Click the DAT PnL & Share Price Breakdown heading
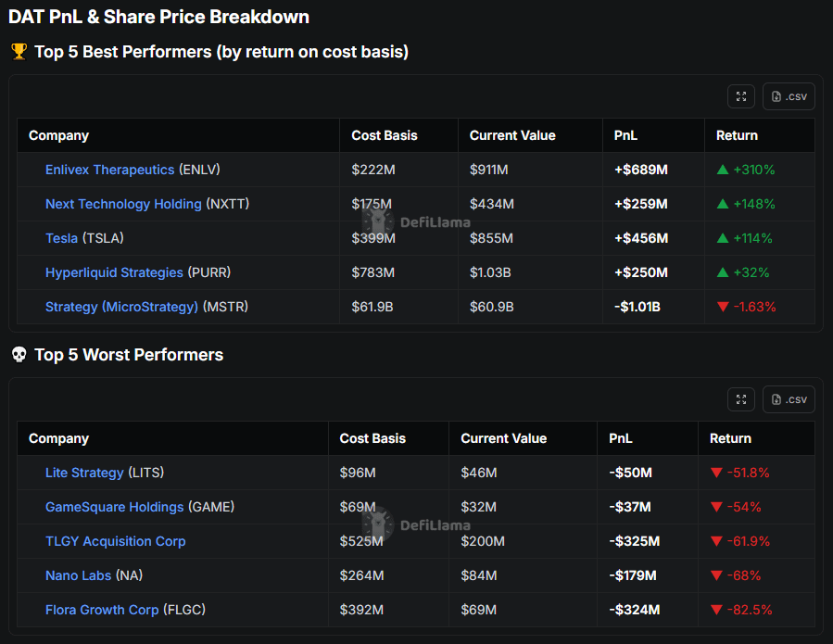 (158, 17)
